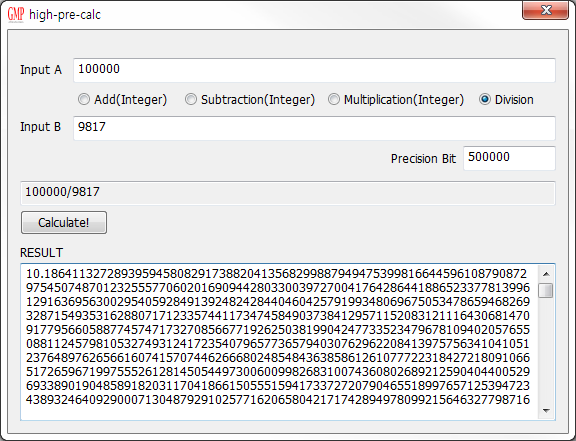Click the expression box showing 100000/9817
This screenshot has width=576, height=441.
[288, 193]
